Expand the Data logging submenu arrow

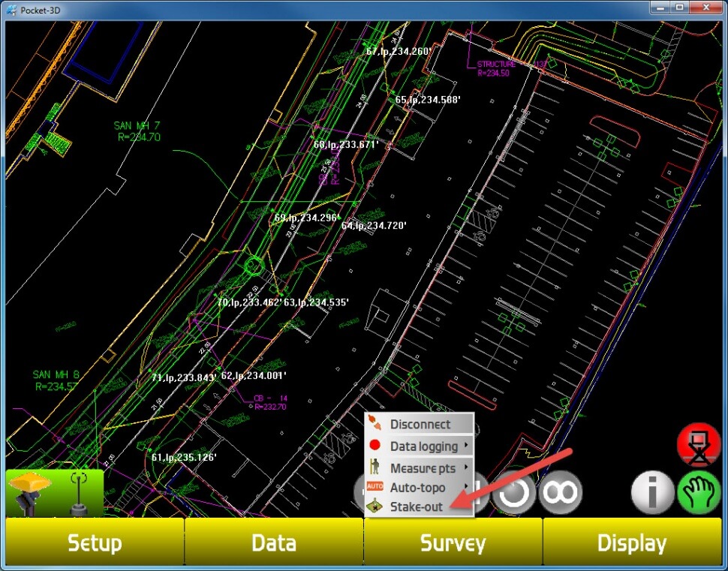467,446
